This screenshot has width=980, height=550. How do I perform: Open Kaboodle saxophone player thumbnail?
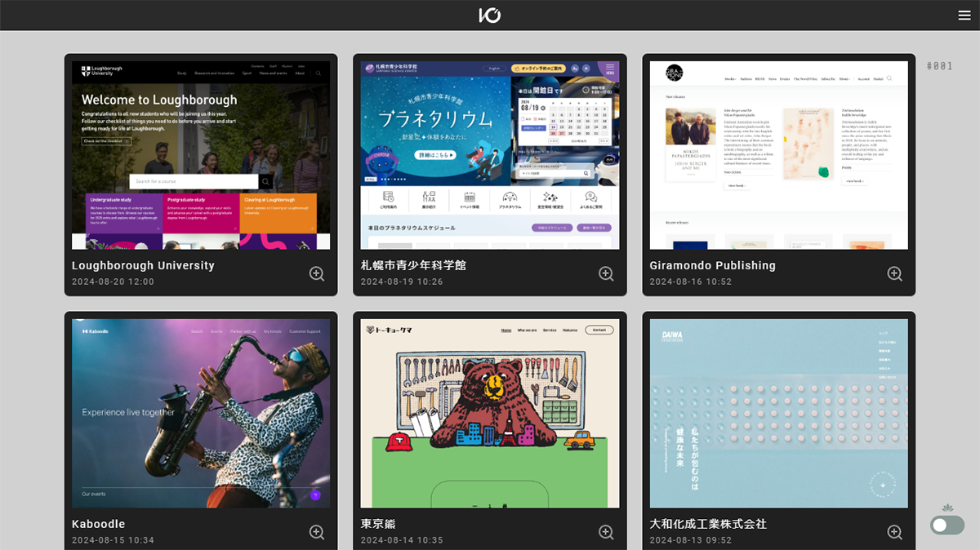click(x=201, y=413)
